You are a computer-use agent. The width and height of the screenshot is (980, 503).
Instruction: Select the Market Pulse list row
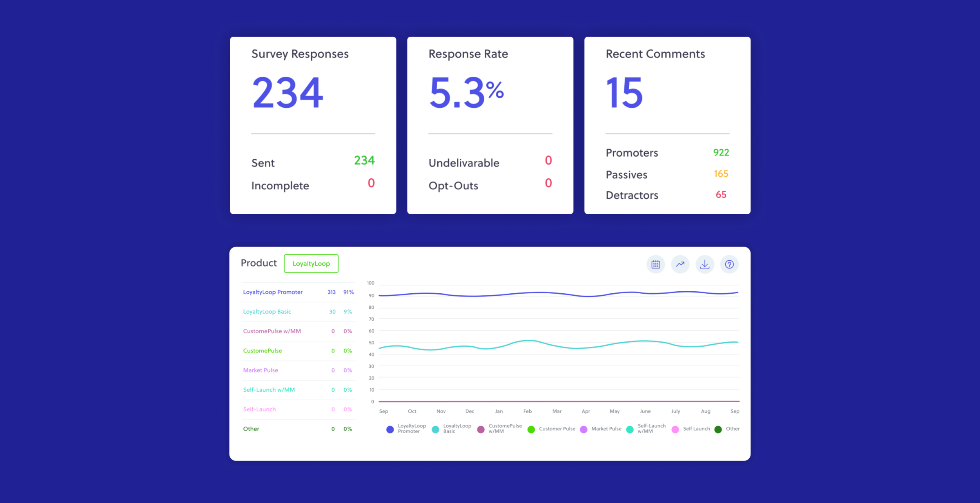(x=261, y=370)
